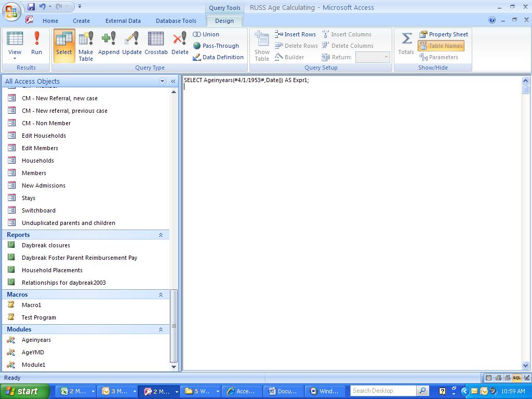Image resolution: width=532 pixels, height=399 pixels.
Task: Open the Edit Households form
Action: tap(44, 136)
